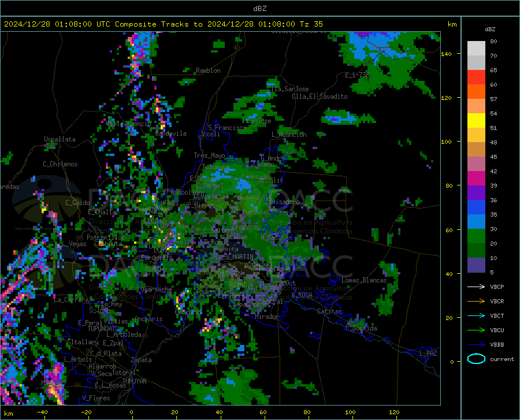The height and width of the screenshot is (420, 520).
Task: Click the C_Guido place label
Action: (77, 203)
